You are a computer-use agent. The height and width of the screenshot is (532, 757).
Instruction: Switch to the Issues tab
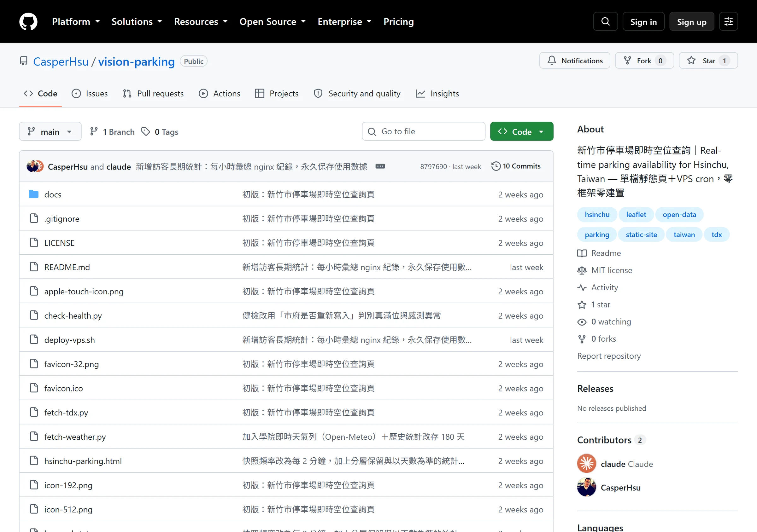90,94
